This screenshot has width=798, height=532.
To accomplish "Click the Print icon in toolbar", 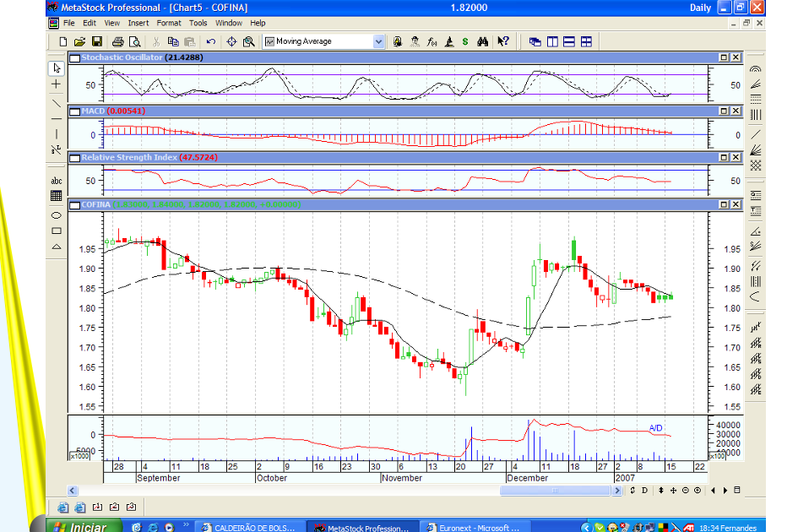I will 117,41.
